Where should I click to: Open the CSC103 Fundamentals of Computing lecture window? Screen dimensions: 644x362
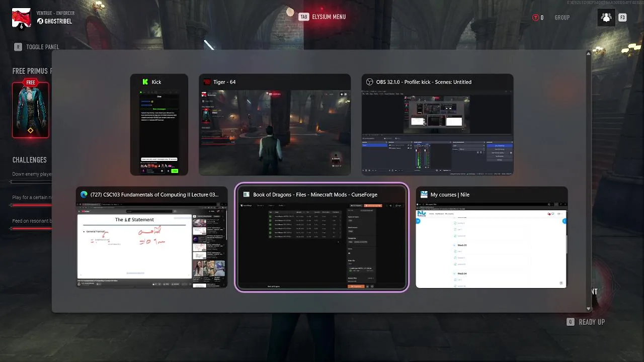point(152,238)
